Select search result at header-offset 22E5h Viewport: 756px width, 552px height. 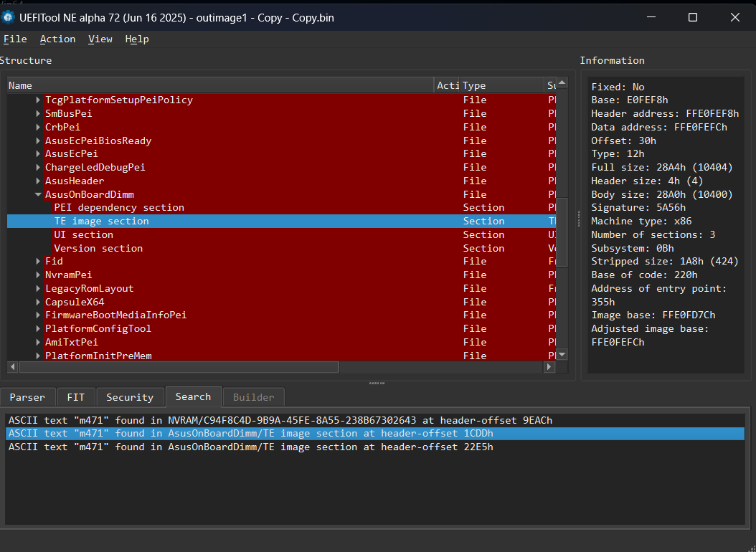click(375, 447)
